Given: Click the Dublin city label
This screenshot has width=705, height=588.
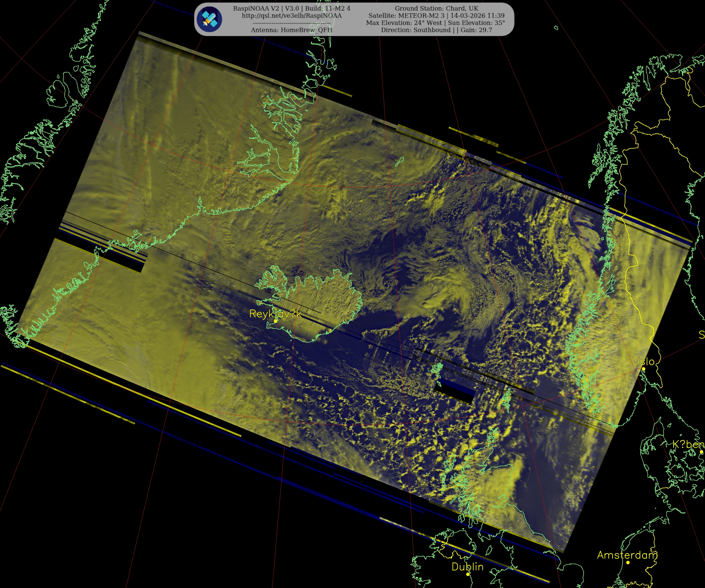Looking at the screenshot, I should [467, 567].
